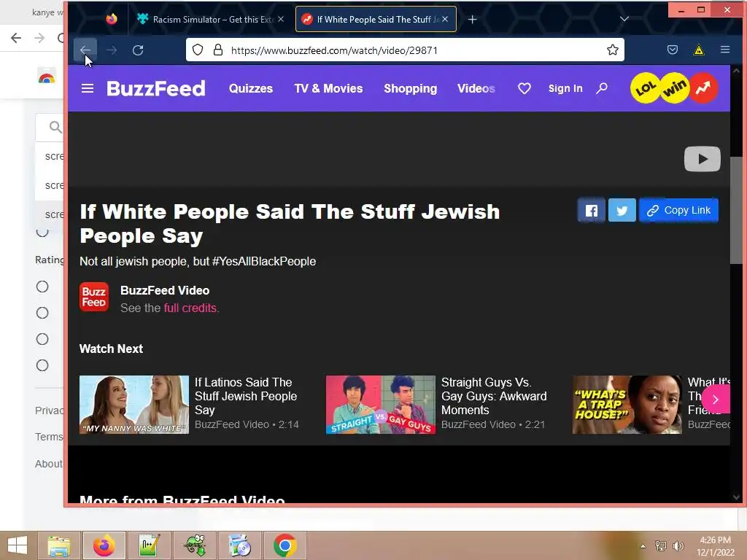Open the If Latinos Said thumbnail
The image size is (747, 560).
134,405
